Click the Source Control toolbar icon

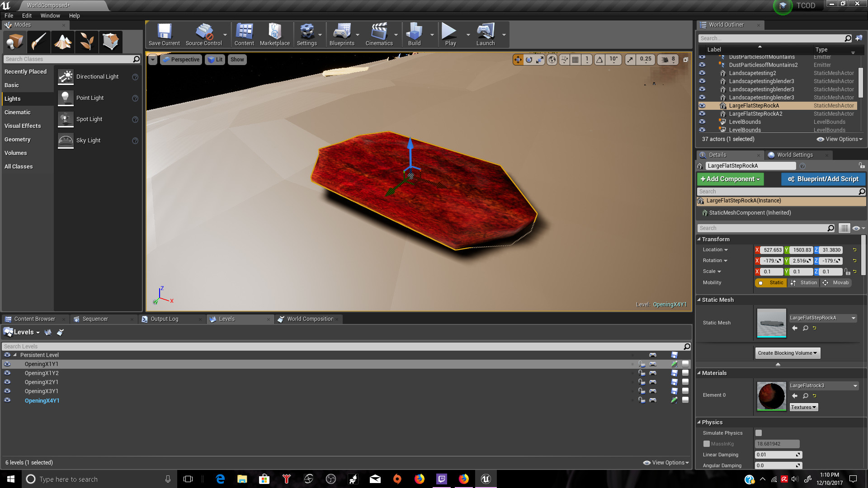[203, 34]
